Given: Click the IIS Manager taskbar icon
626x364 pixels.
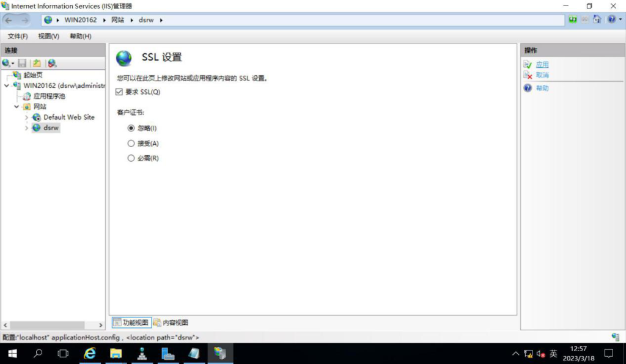Looking at the screenshot, I should pyautogui.click(x=219, y=354).
